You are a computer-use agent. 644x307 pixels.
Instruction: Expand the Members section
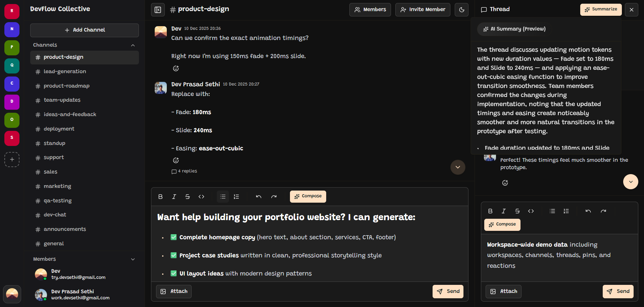point(133,259)
